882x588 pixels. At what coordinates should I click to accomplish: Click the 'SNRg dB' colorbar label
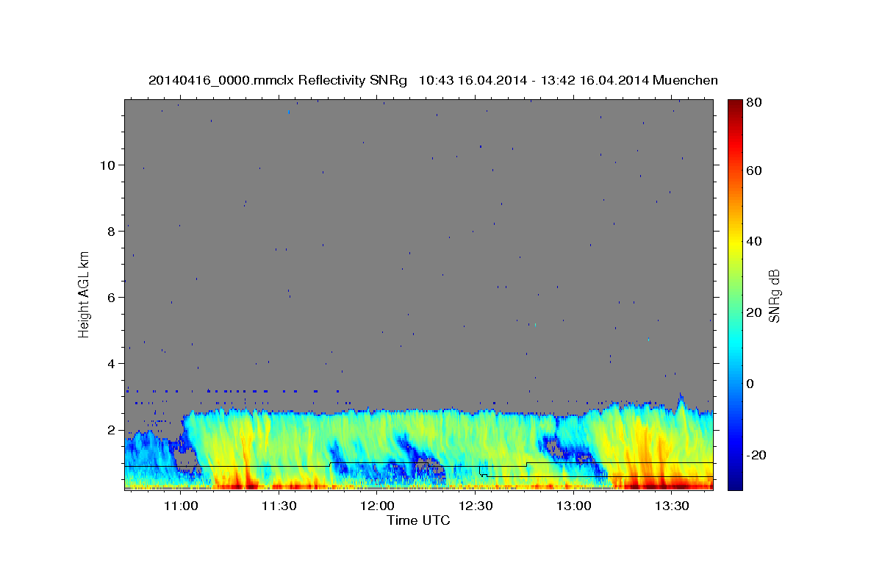(x=774, y=295)
